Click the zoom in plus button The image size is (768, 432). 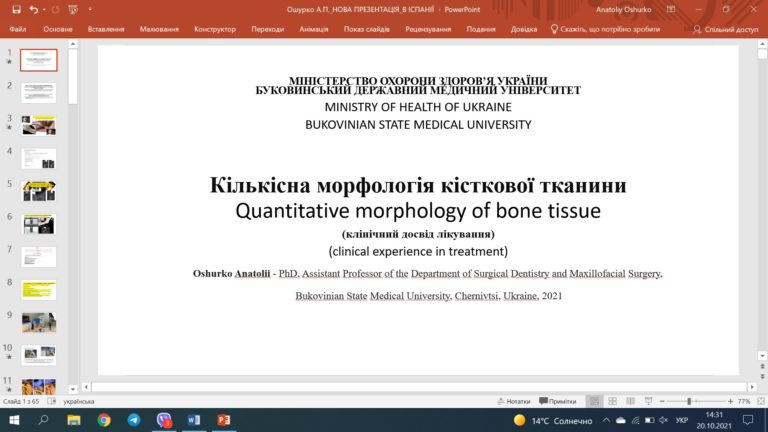point(729,401)
